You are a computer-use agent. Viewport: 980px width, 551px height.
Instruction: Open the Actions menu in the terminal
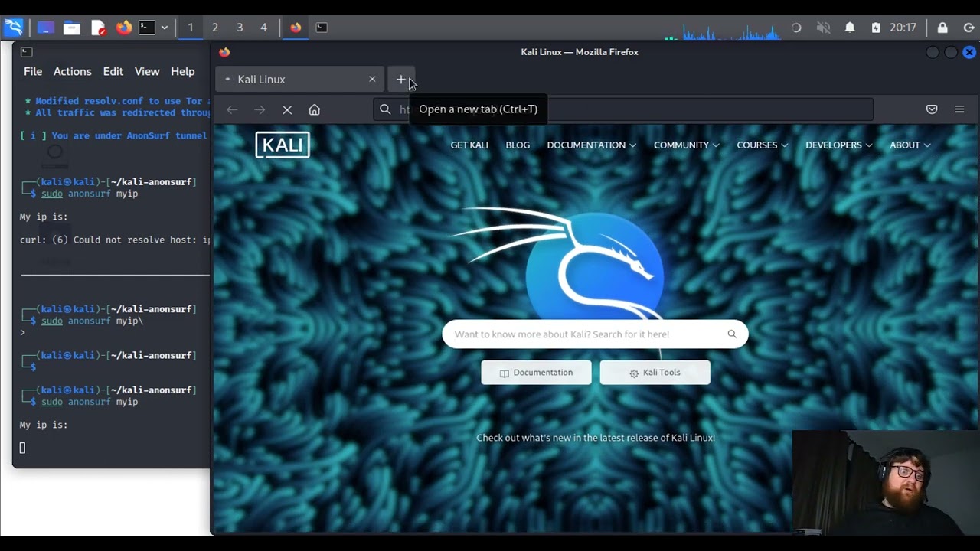[72, 71]
